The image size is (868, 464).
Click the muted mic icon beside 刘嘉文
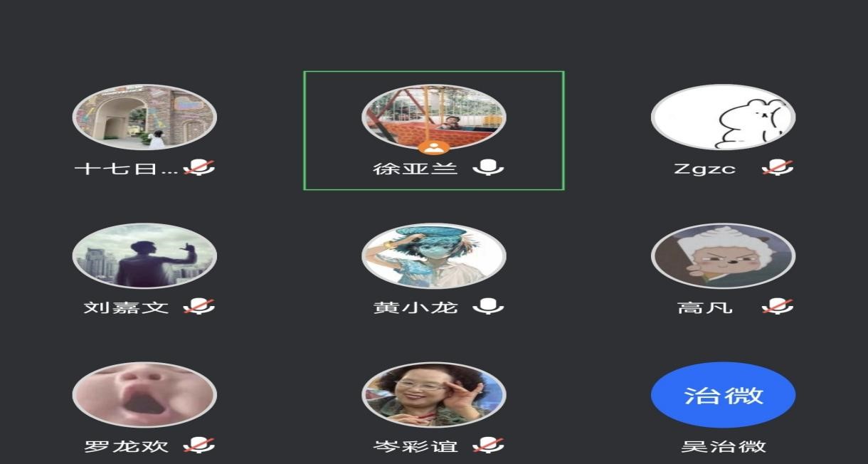[x=199, y=307]
